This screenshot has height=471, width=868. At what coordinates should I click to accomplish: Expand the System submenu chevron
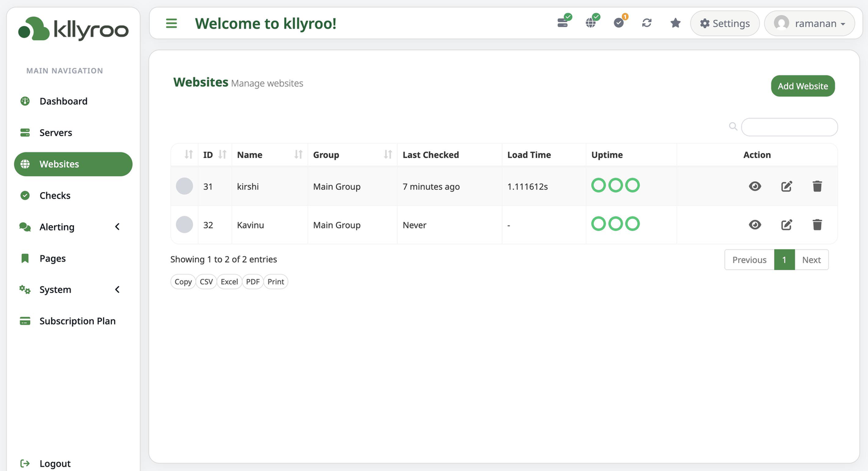coord(117,290)
